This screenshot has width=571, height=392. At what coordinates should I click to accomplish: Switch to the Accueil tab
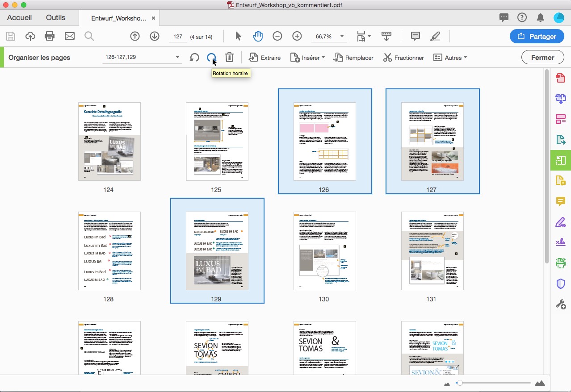coord(20,18)
